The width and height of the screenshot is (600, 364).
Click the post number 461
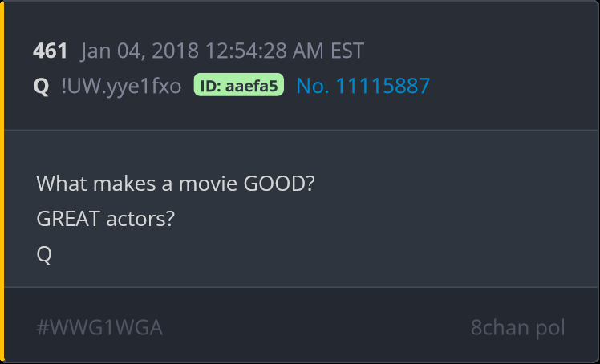point(50,51)
